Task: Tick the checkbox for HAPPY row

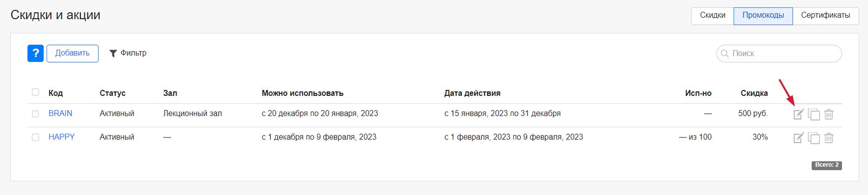Action: [35, 138]
